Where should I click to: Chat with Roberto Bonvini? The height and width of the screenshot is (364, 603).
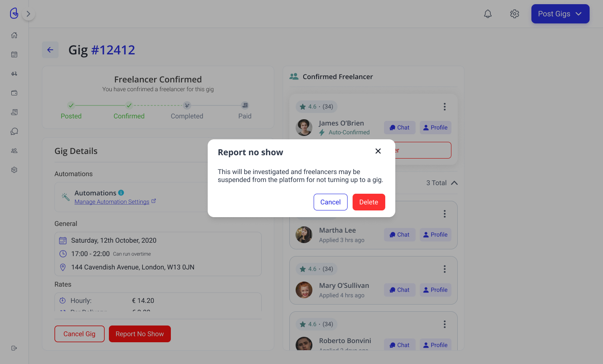click(x=399, y=345)
